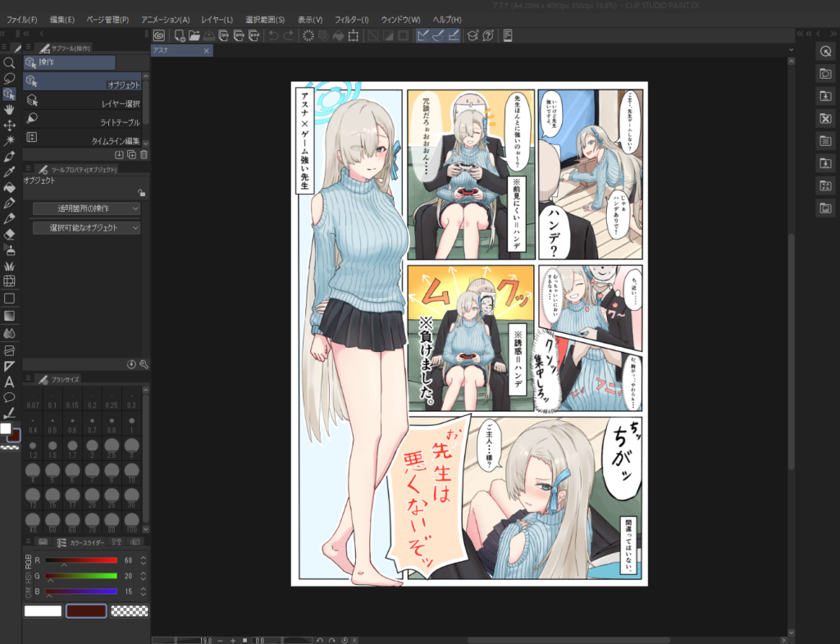Select the Hand move-canvas tool
Viewport: 840px width, 644px height.
(9, 110)
